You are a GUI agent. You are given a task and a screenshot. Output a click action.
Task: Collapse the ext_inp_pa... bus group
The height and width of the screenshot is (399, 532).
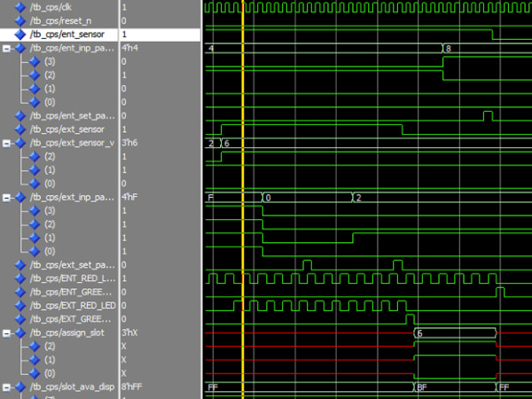tap(6, 198)
